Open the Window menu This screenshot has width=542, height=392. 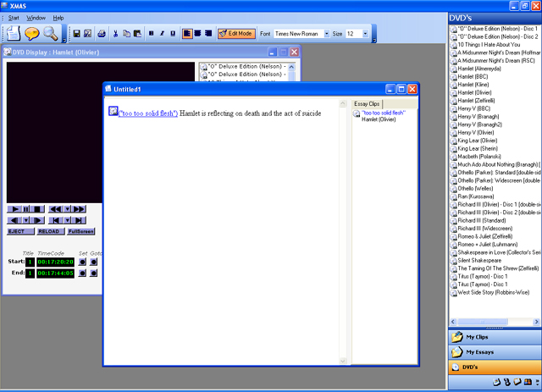pos(36,18)
